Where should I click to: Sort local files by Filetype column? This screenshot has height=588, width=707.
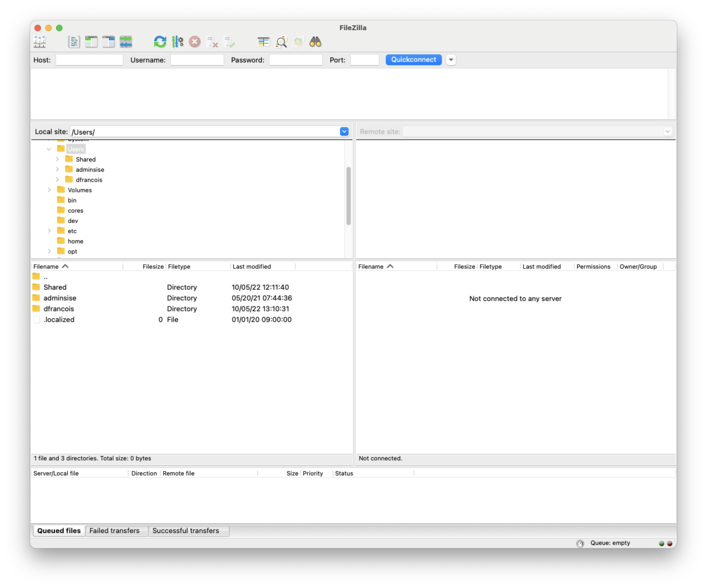198,267
